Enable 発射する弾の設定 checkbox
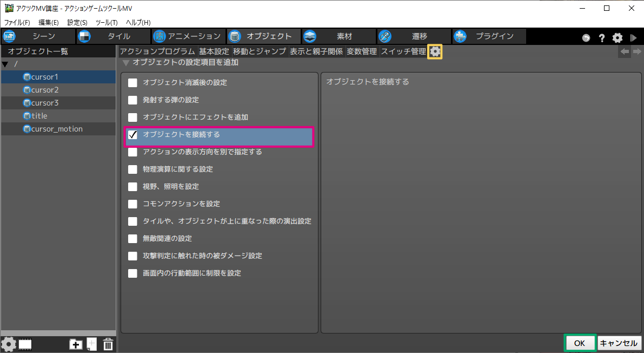644x353 pixels. (133, 100)
